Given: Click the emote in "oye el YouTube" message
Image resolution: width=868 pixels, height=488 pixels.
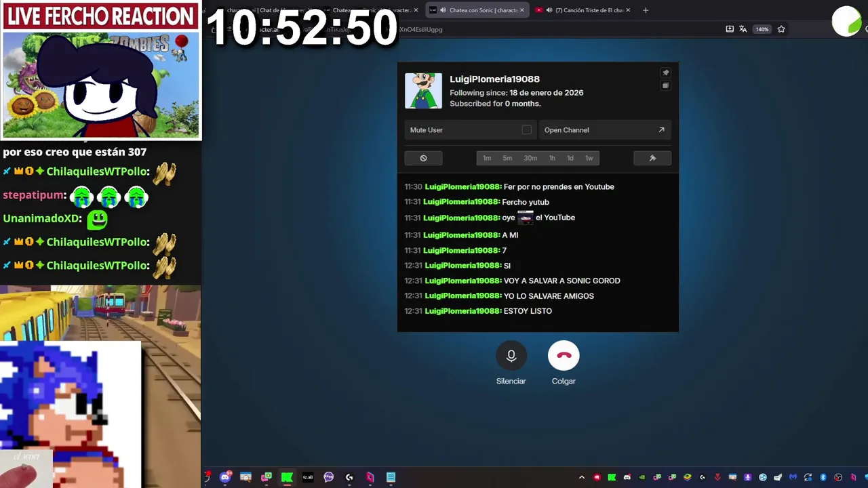Looking at the screenshot, I should pyautogui.click(x=526, y=218).
